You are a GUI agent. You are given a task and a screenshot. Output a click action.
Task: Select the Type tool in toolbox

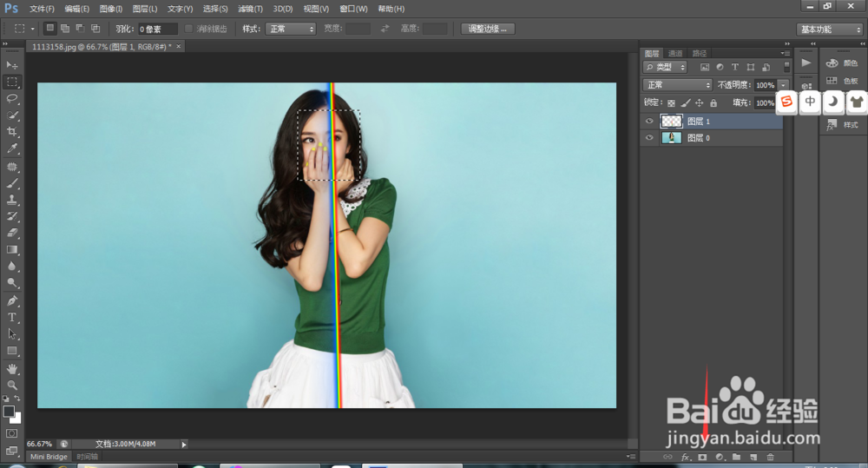11,318
